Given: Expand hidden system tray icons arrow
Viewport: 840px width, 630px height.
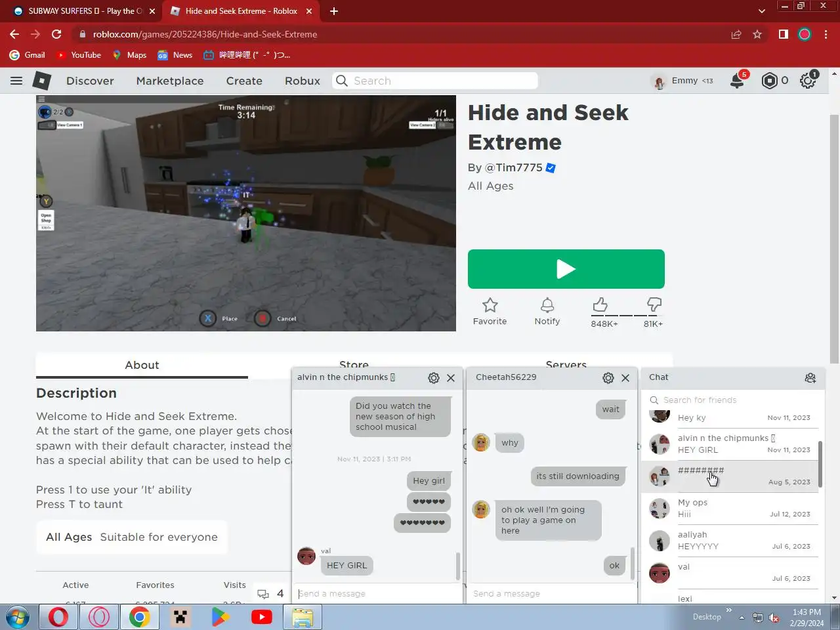Looking at the screenshot, I should click(x=742, y=618).
